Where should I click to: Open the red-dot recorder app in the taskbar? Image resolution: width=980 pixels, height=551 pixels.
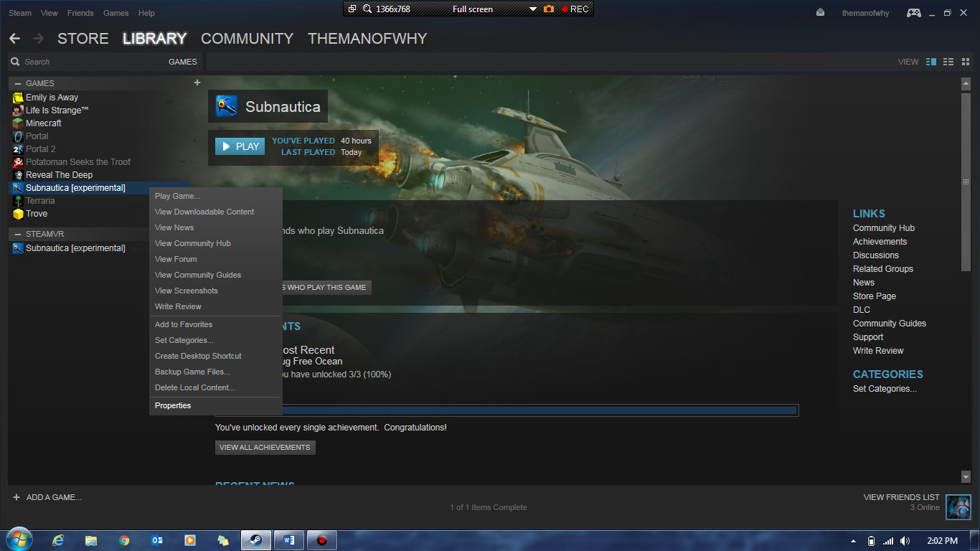[x=322, y=540]
